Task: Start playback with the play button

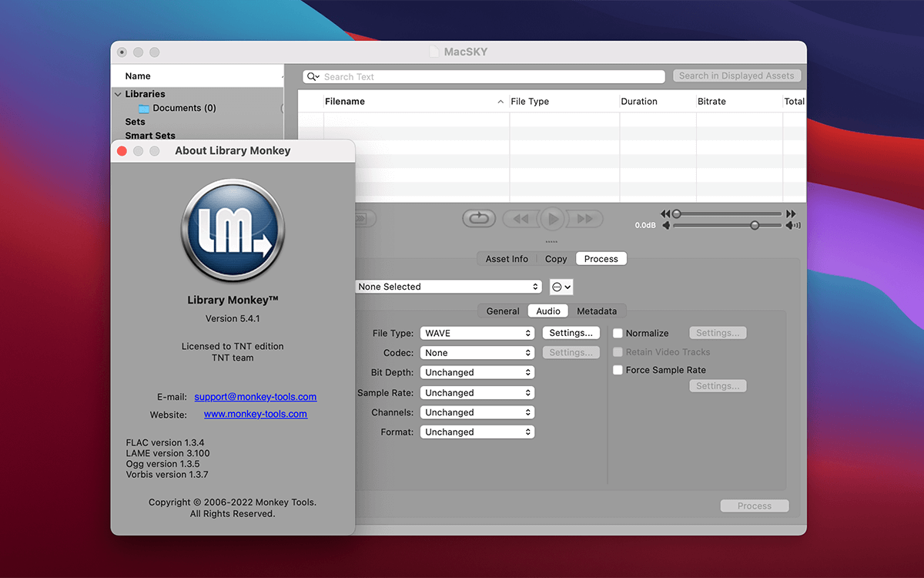Action: [552, 219]
